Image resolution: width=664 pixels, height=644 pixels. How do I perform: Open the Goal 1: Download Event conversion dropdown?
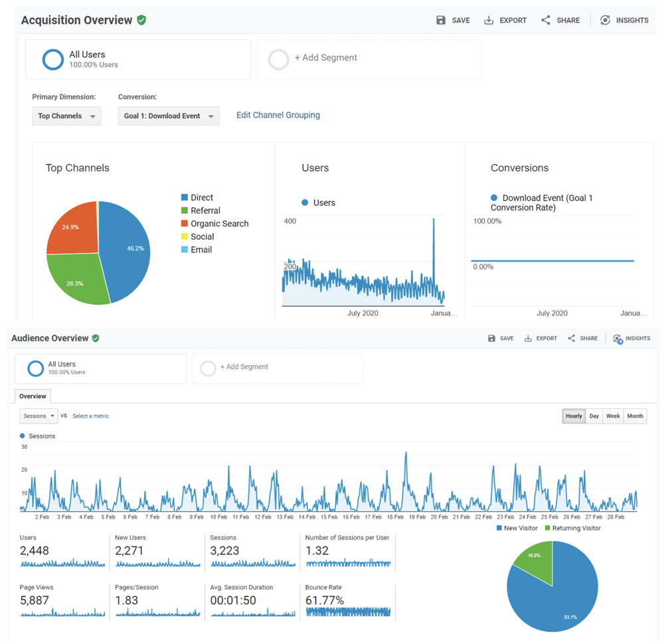coord(169,116)
